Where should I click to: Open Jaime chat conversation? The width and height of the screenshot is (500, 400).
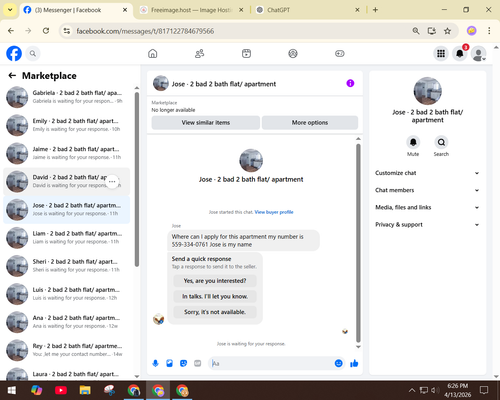pos(67,153)
